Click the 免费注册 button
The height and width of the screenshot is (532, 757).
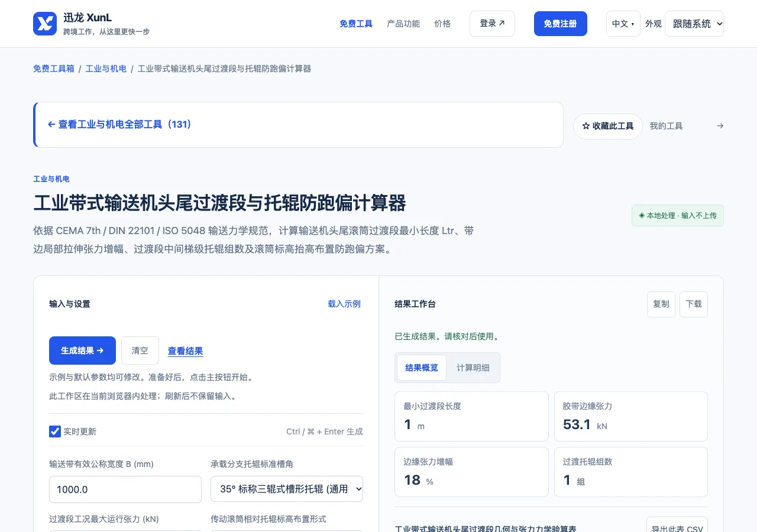561,24
